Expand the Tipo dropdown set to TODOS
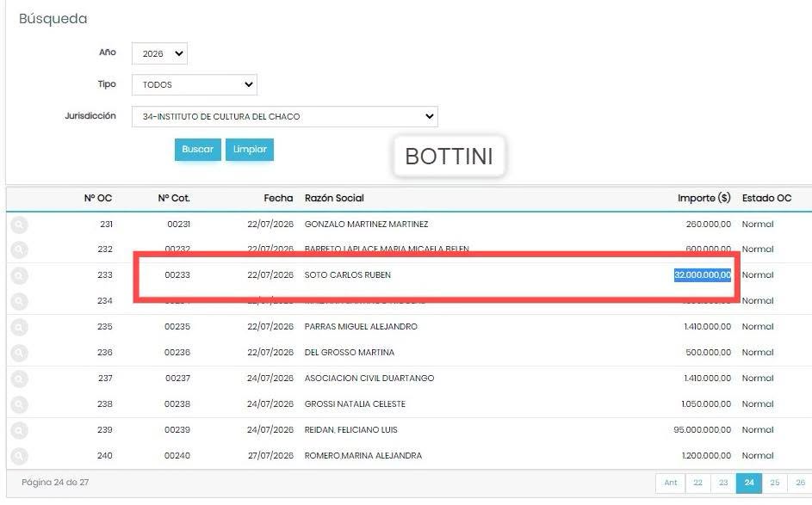Image resolution: width=812 pixels, height=505 pixels. click(x=195, y=85)
